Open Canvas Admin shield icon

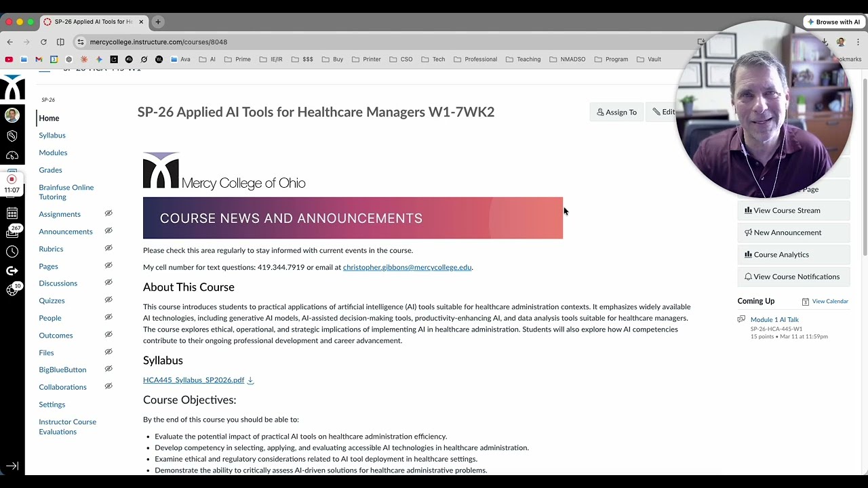pos(12,136)
